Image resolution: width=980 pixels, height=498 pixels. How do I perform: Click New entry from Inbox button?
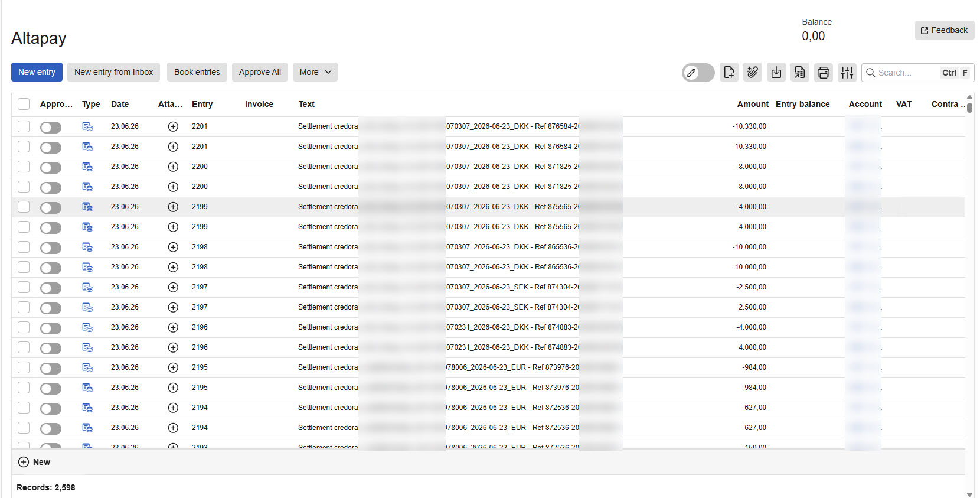(113, 72)
